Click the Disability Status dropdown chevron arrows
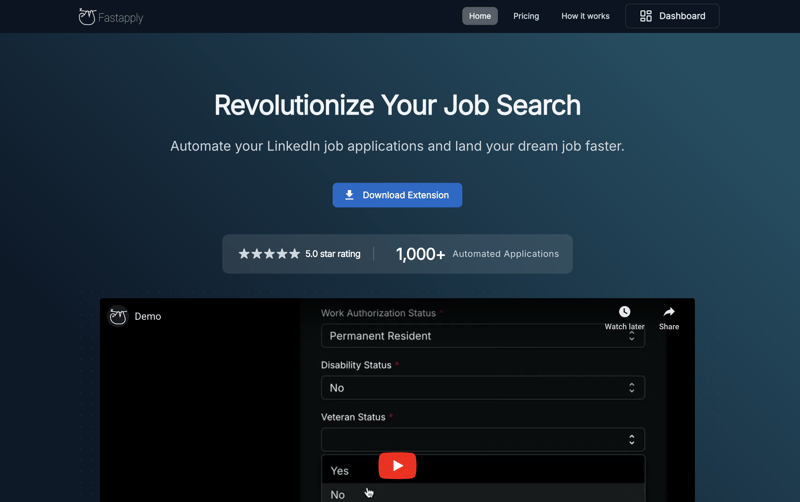This screenshot has height=502, width=800. (632, 388)
